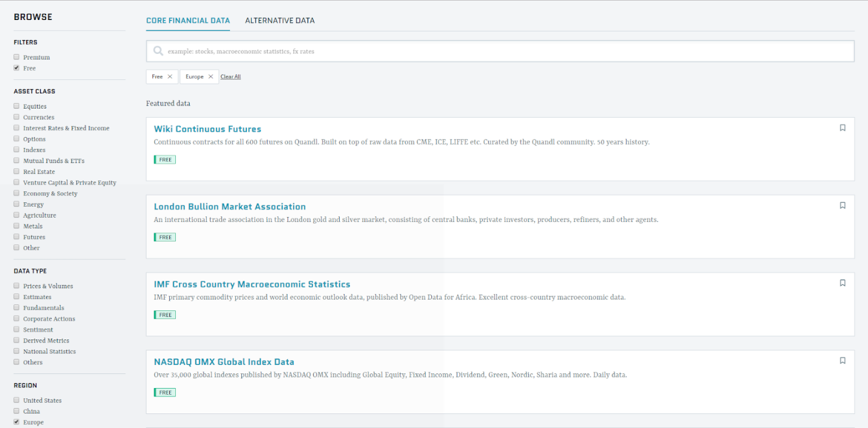Click FREE badge on London Bullion card

(x=165, y=238)
